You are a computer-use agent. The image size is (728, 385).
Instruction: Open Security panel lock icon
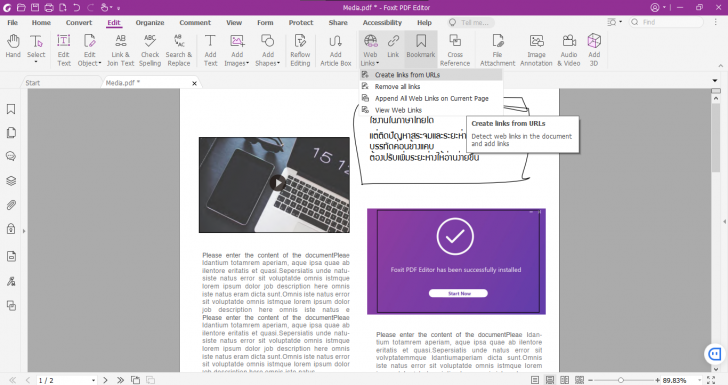11,229
